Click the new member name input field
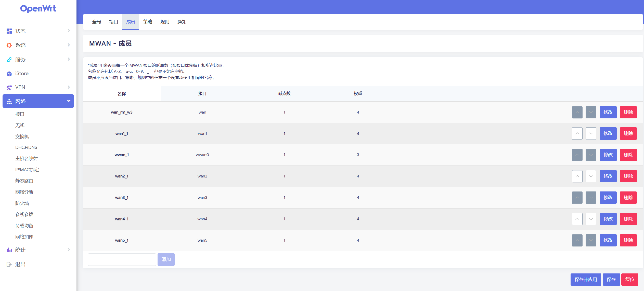Screen dimensions: 644x291 pyautogui.click(x=122, y=259)
